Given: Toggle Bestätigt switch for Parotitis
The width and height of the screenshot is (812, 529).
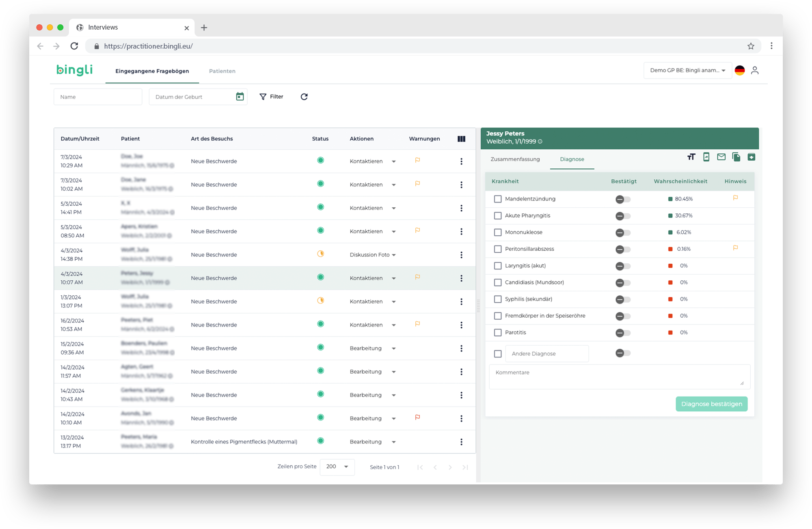Looking at the screenshot, I should pos(623,333).
